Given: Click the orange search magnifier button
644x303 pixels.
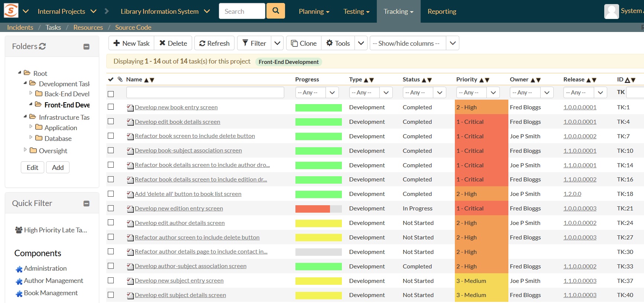Looking at the screenshot, I should pyautogui.click(x=275, y=11).
